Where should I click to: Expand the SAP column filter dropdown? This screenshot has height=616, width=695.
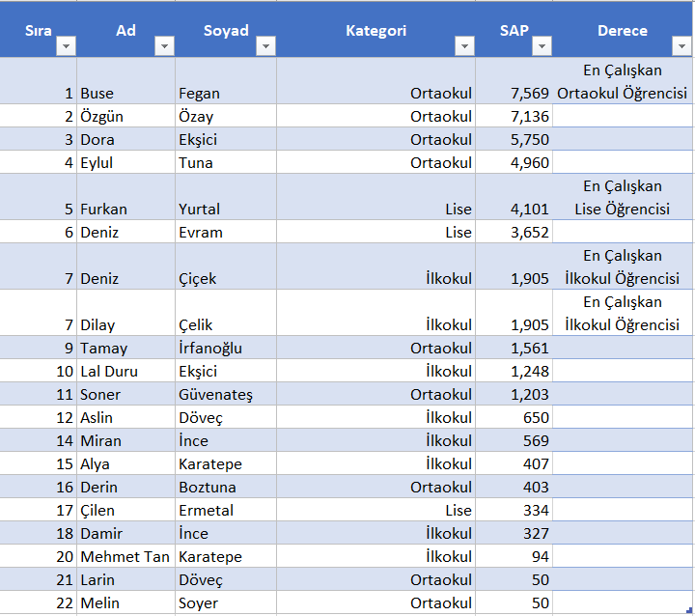tap(542, 46)
